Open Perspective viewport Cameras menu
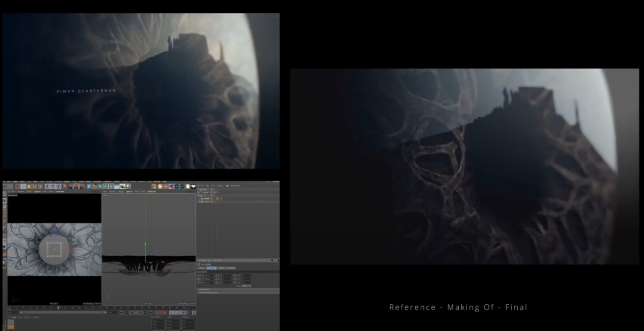The image size is (644, 331). (20, 192)
